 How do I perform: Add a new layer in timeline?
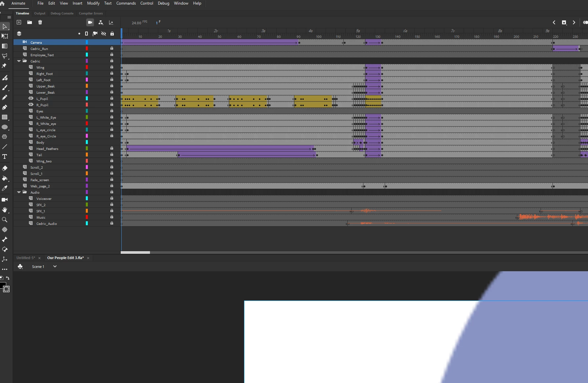pos(19,22)
